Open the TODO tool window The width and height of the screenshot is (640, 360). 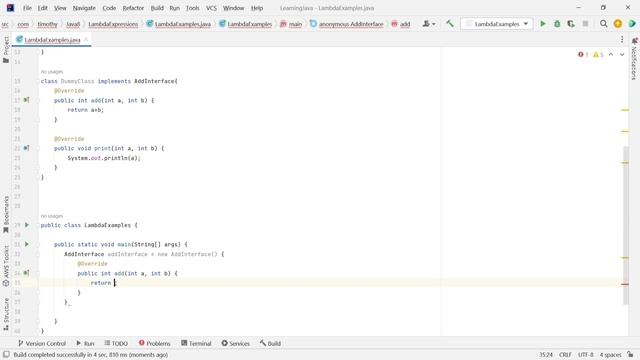116,343
